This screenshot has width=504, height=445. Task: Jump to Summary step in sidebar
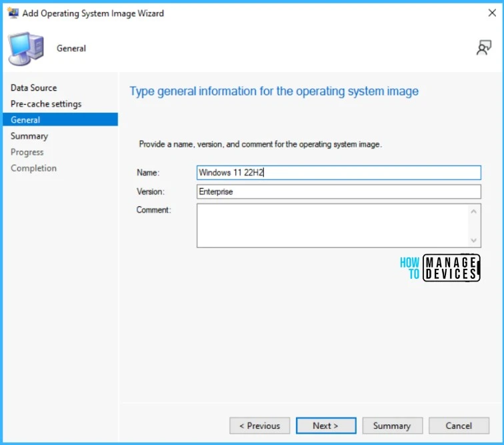click(29, 136)
